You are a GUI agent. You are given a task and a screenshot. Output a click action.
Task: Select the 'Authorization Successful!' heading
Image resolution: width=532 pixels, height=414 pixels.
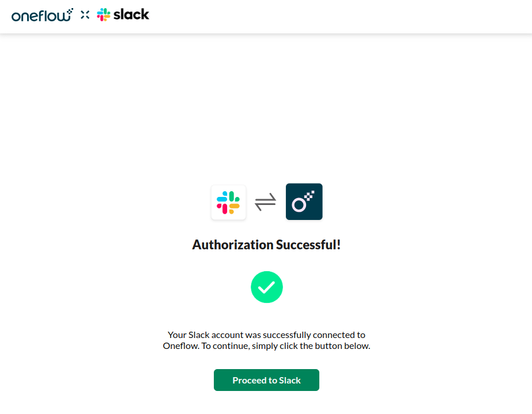tap(266, 244)
